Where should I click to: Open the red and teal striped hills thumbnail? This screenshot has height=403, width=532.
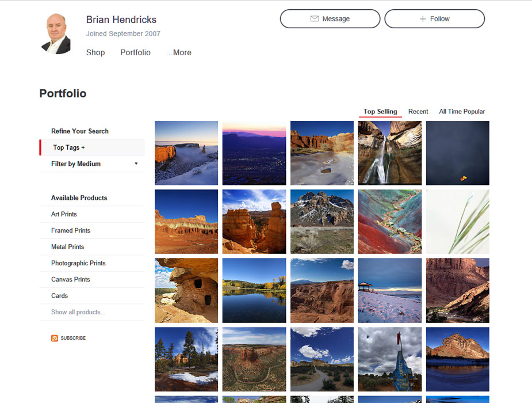tap(389, 222)
